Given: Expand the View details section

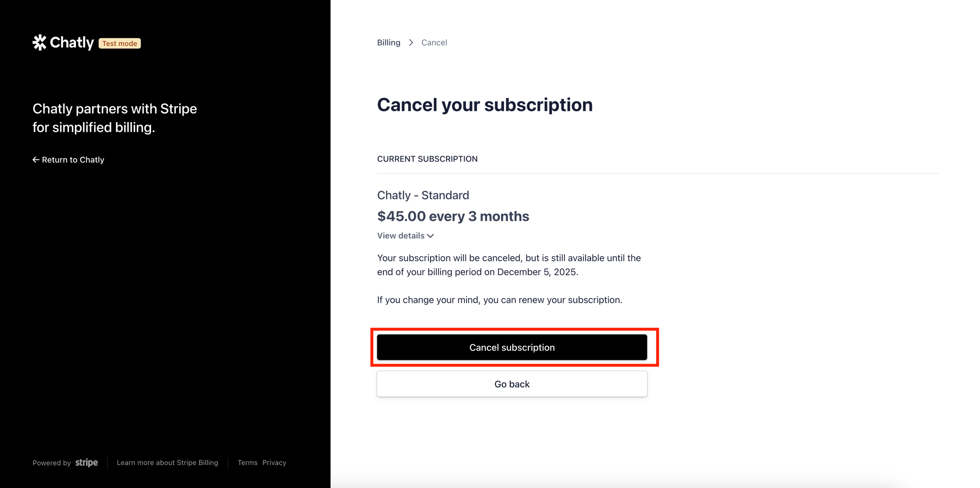Looking at the screenshot, I should click(x=401, y=236).
